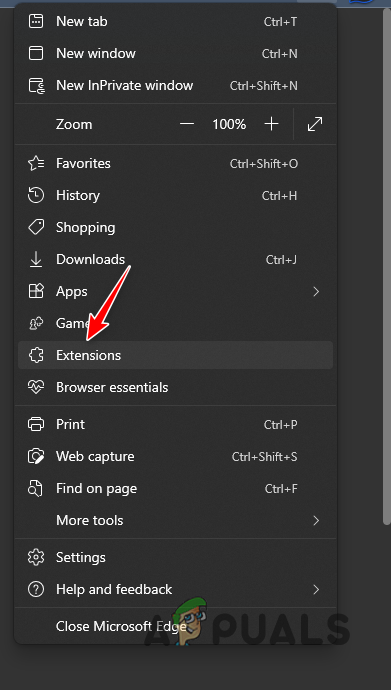
Task: Click the History clock icon
Action: 36,195
